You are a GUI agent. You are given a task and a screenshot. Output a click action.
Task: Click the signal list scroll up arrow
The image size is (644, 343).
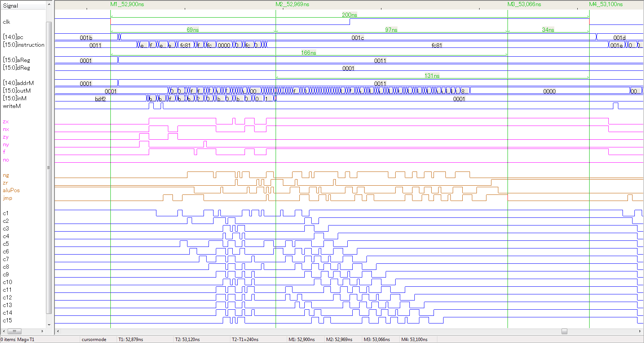click(x=49, y=5)
